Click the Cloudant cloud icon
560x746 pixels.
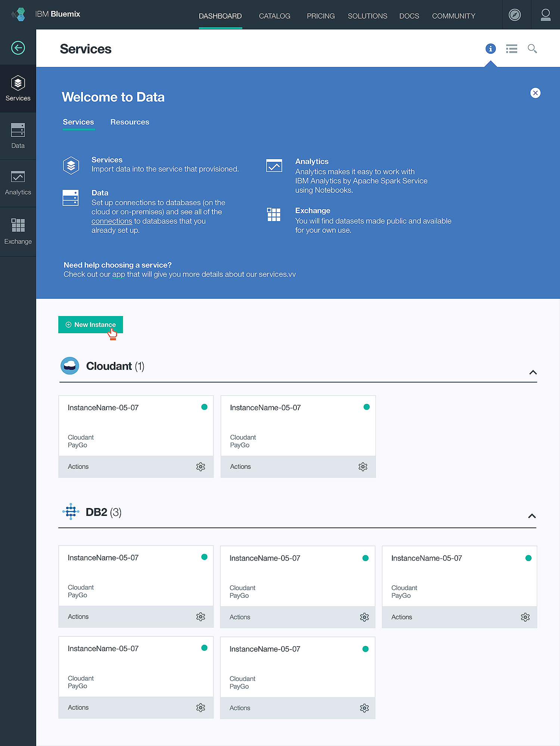tap(70, 366)
